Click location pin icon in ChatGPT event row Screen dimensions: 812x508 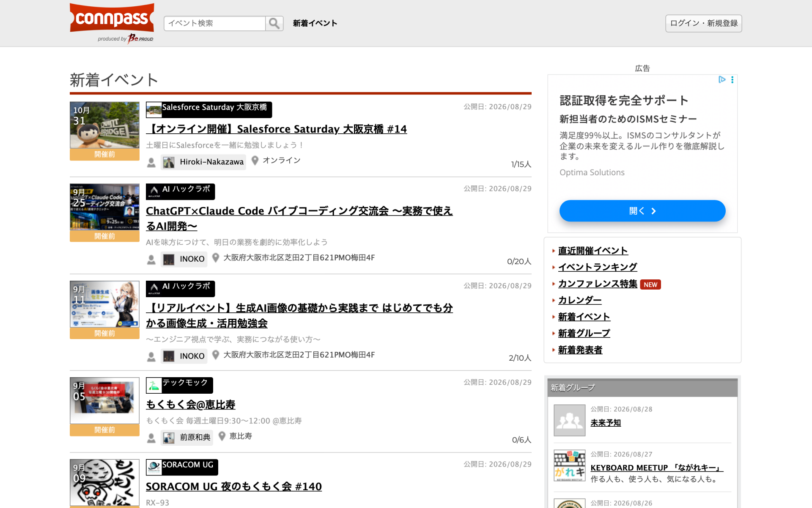pyautogui.click(x=216, y=258)
